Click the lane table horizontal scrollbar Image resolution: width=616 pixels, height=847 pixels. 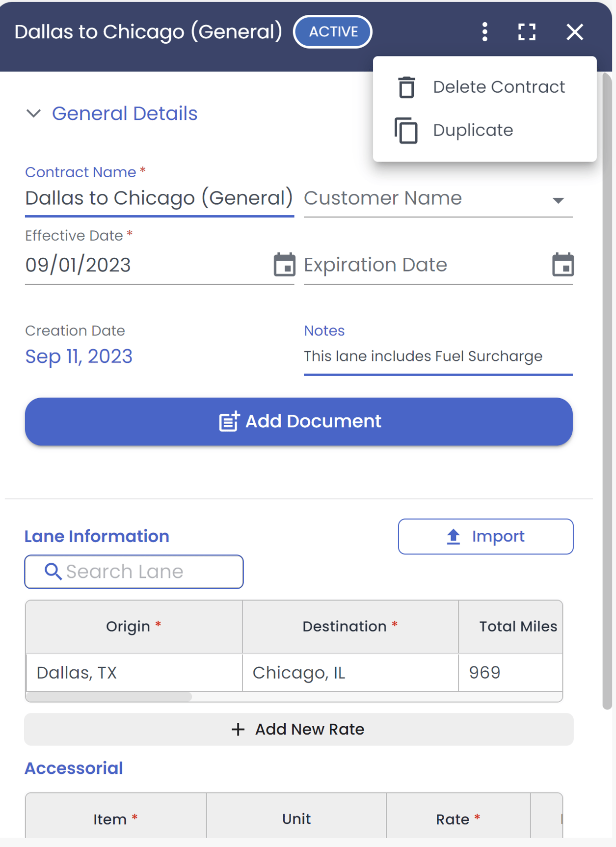109,696
